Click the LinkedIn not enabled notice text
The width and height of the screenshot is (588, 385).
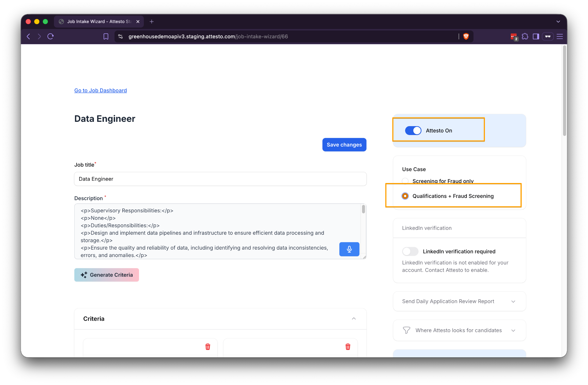pos(455,266)
